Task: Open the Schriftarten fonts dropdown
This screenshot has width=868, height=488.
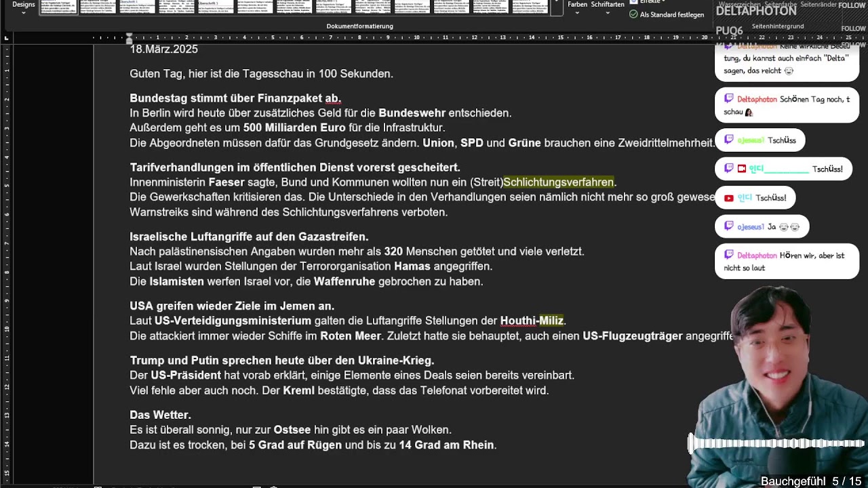Action: (x=607, y=7)
